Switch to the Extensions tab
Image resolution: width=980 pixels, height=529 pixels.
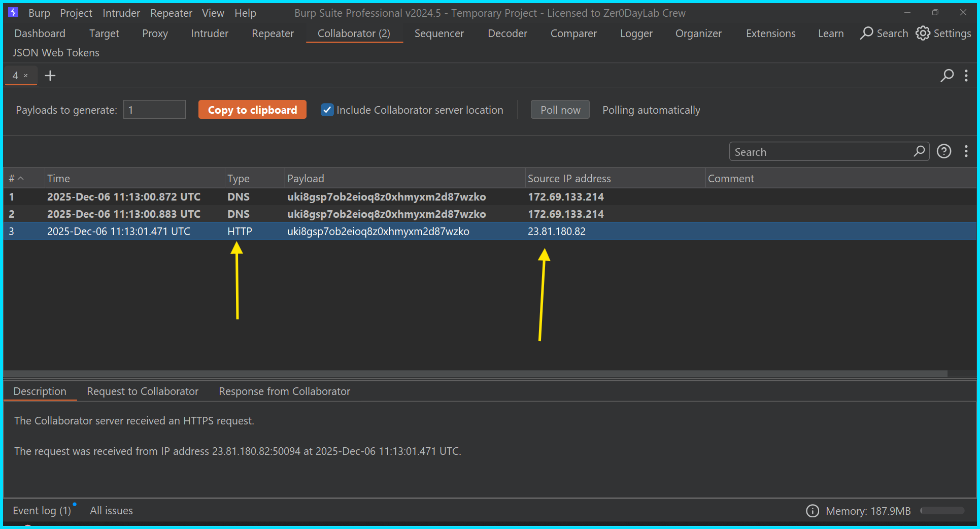pyautogui.click(x=770, y=34)
